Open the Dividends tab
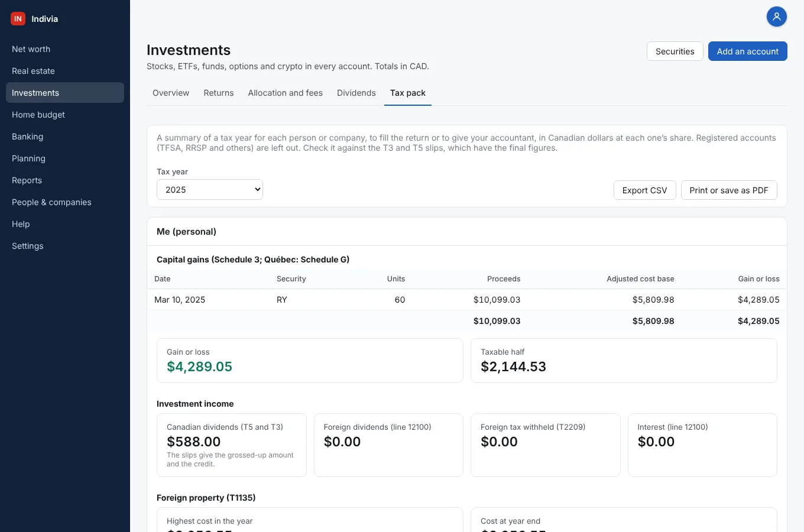 [356, 93]
